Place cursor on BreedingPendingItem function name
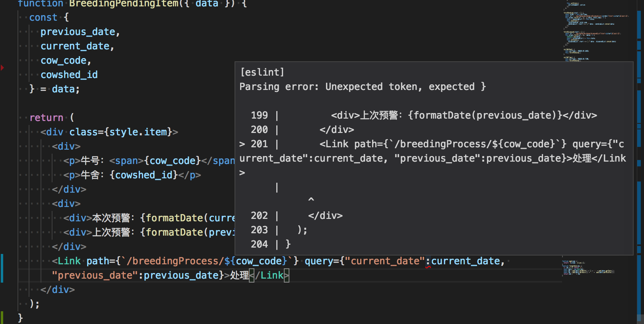Image resolution: width=644 pixels, height=324 pixels. 124,4
